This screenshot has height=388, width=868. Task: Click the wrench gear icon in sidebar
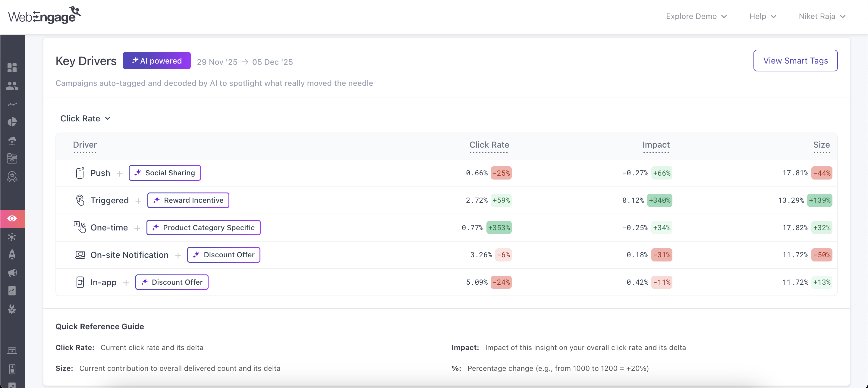(12, 309)
